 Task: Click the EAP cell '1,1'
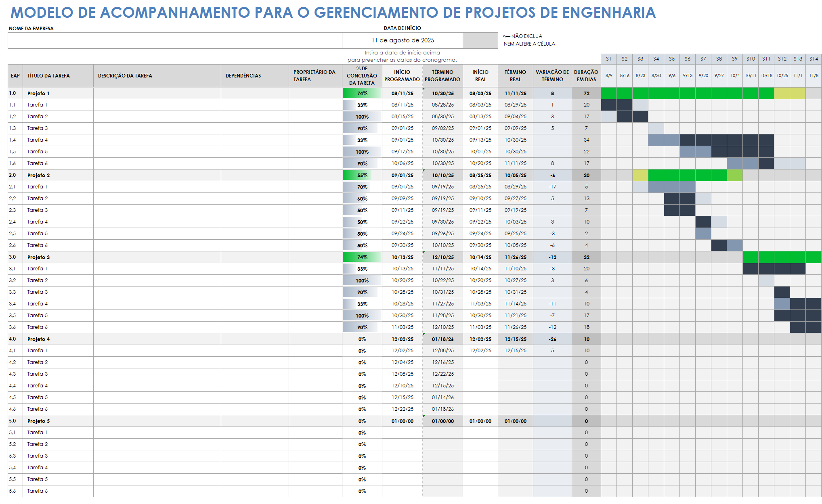tap(15, 105)
